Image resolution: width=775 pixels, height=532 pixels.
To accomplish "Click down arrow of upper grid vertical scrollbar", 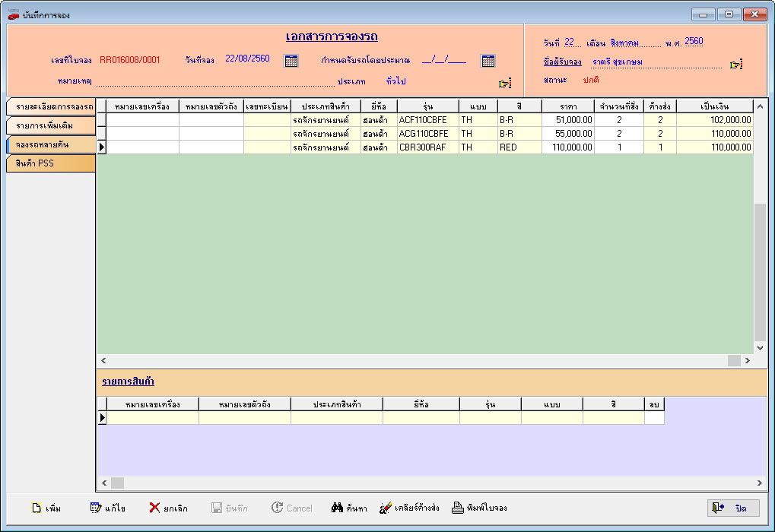I will point(761,348).
